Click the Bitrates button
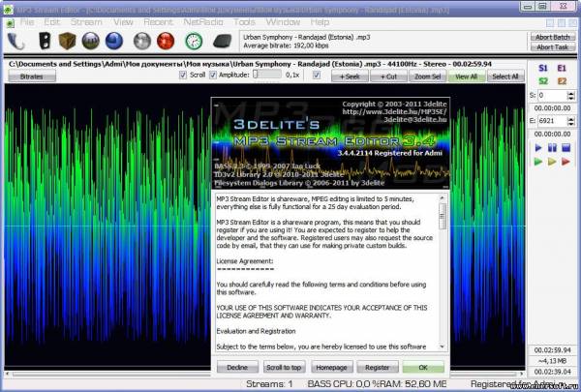Screen dimensions: 581x392 tap(32, 76)
